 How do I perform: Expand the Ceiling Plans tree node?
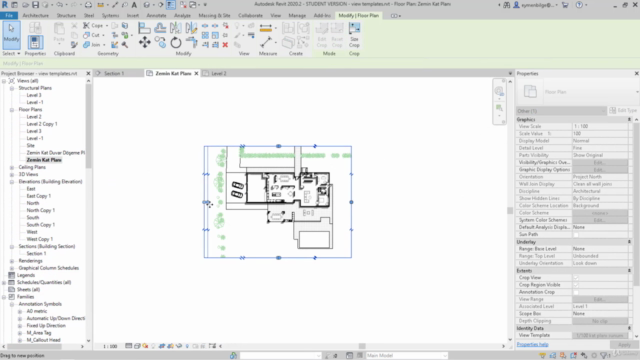click(x=12, y=167)
